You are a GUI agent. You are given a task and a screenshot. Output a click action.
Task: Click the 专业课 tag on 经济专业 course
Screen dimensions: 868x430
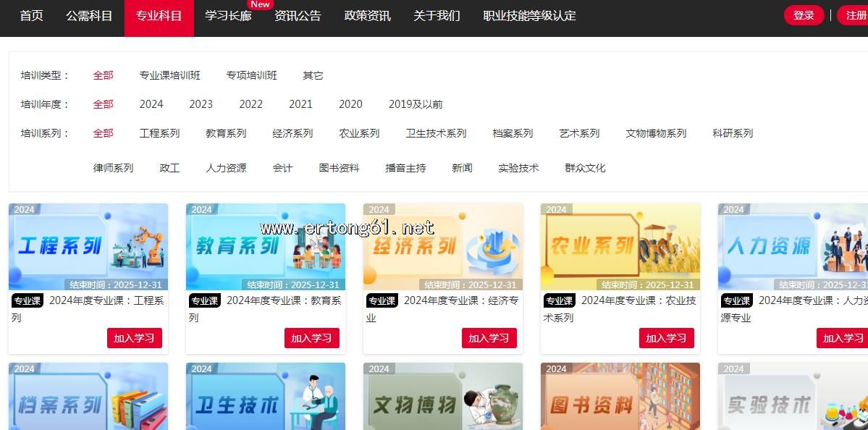tap(382, 300)
